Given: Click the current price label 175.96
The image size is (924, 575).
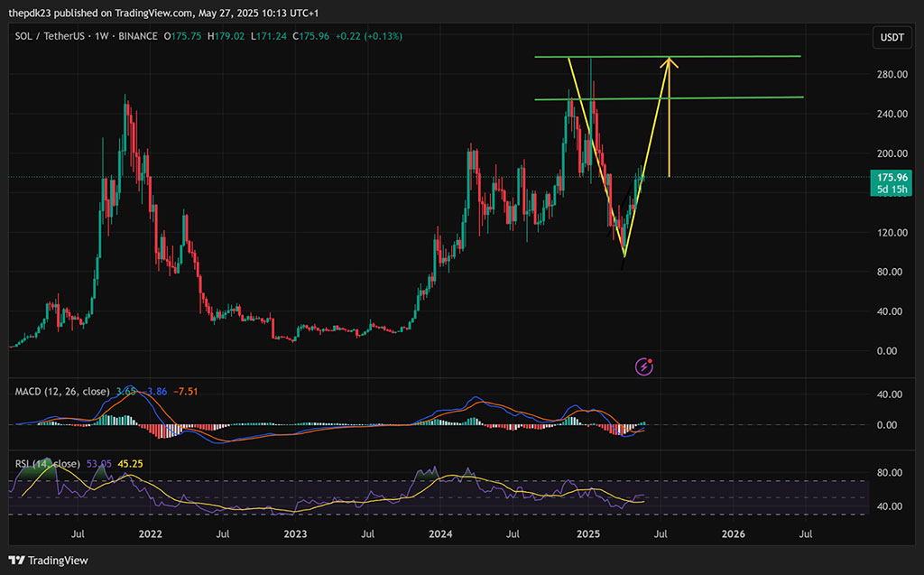Looking at the screenshot, I should 892,178.
